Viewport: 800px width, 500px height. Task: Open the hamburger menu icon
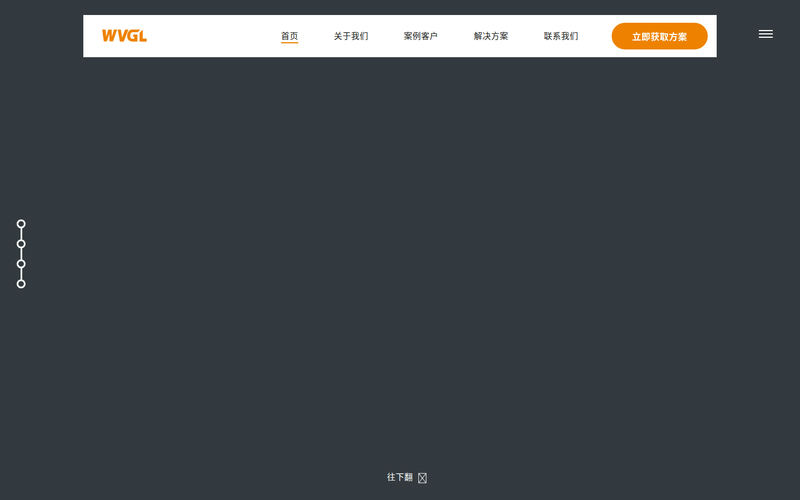pos(765,34)
